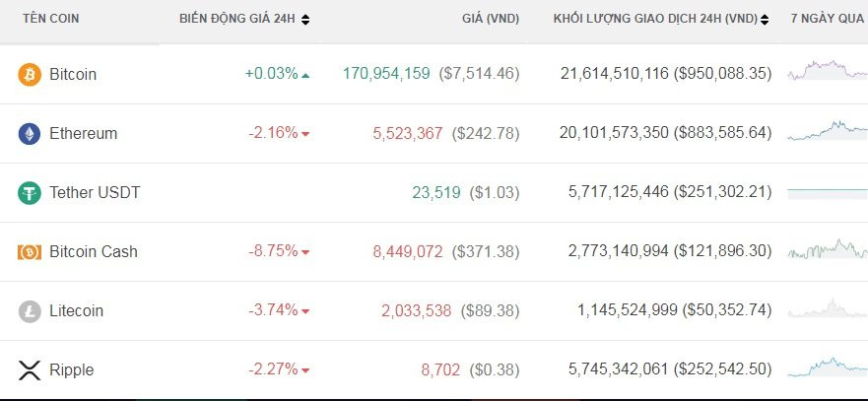Open the Litecoin name link
Viewport: 868px width, 401px height.
tap(76, 311)
